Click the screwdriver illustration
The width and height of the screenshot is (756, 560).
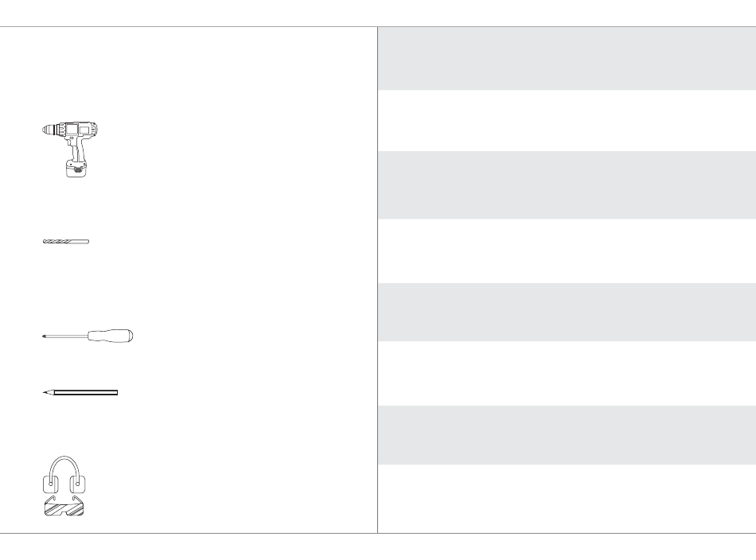[88, 336]
